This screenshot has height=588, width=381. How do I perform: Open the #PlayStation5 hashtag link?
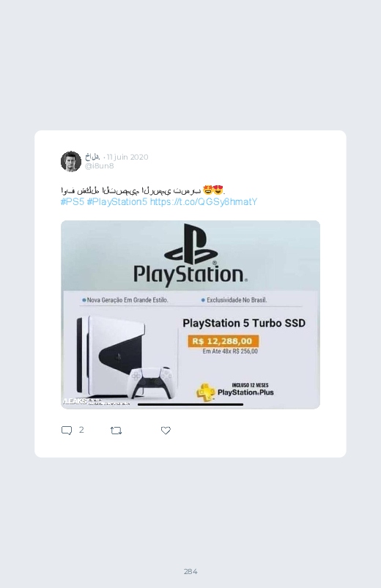116,202
